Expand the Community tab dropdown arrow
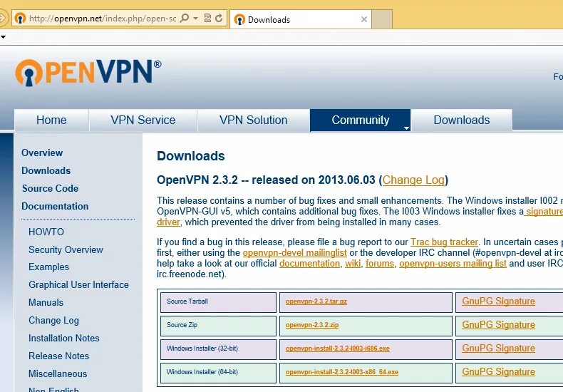 coord(406,128)
